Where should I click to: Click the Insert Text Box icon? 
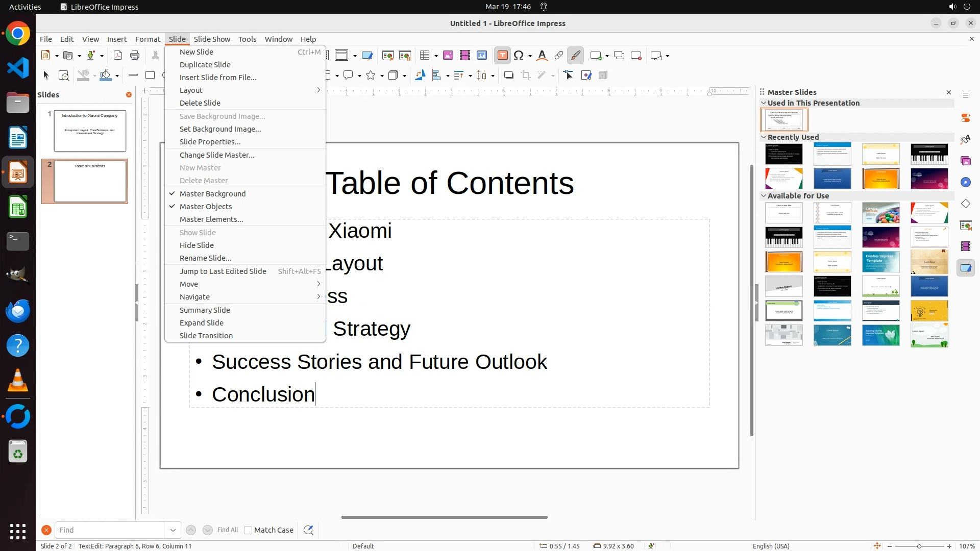(502, 56)
